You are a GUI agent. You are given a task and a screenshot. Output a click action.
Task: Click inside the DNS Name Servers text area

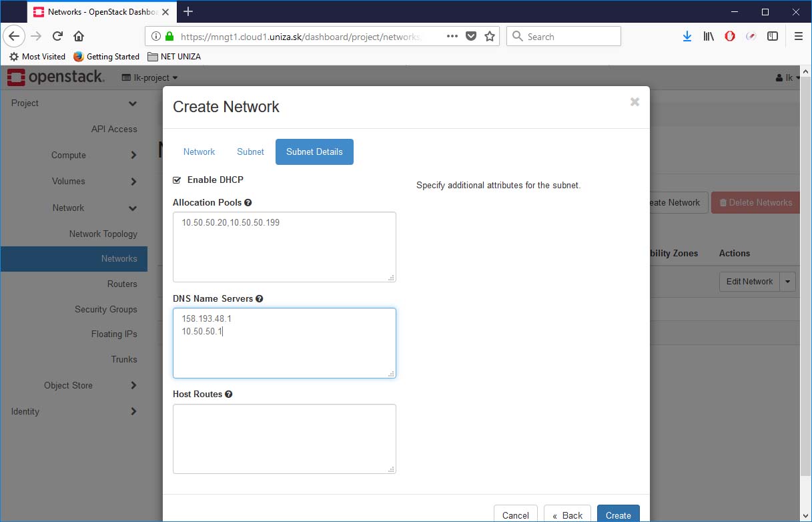tap(284, 343)
